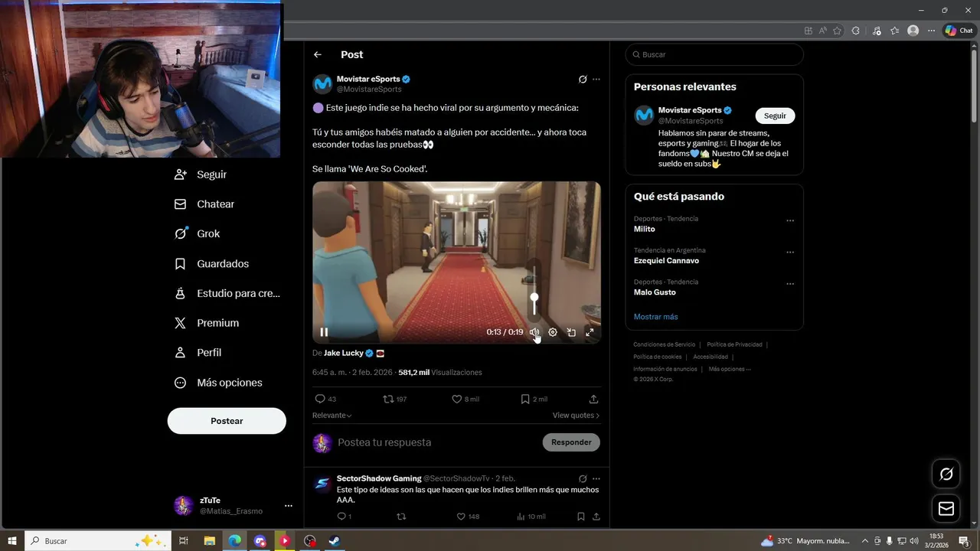Screen dimensions: 980x551
Task: Repost the main post (197)
Action: 395,399
